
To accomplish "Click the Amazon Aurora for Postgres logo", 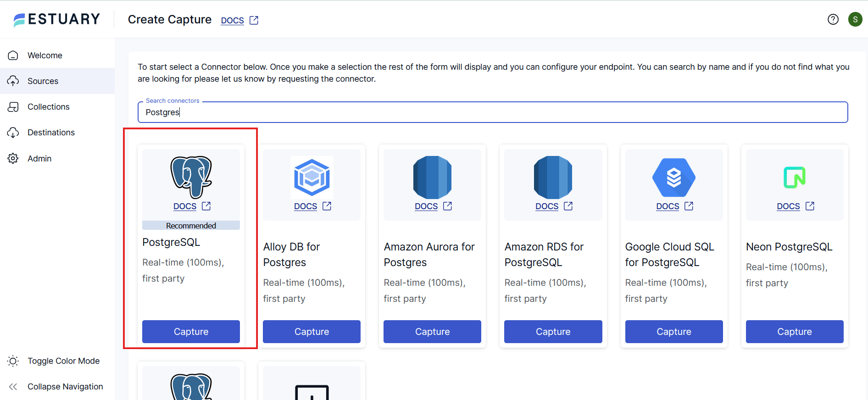I will click(x=433, y=177).
